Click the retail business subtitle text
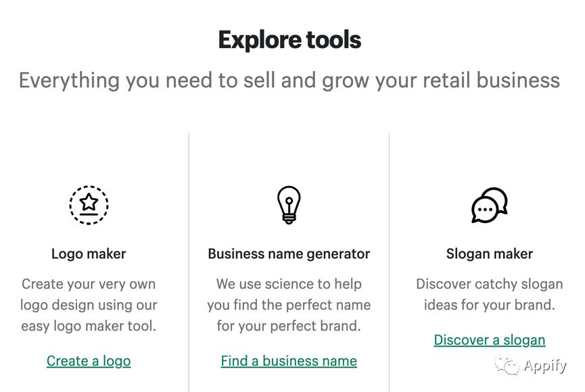 click(x=289, y=80)
